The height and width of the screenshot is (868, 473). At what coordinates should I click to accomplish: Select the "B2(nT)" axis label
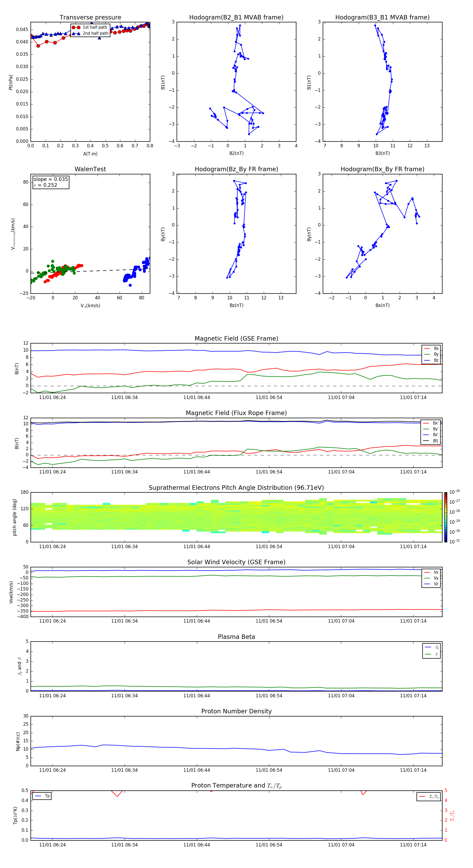click(x=236, y=153)
